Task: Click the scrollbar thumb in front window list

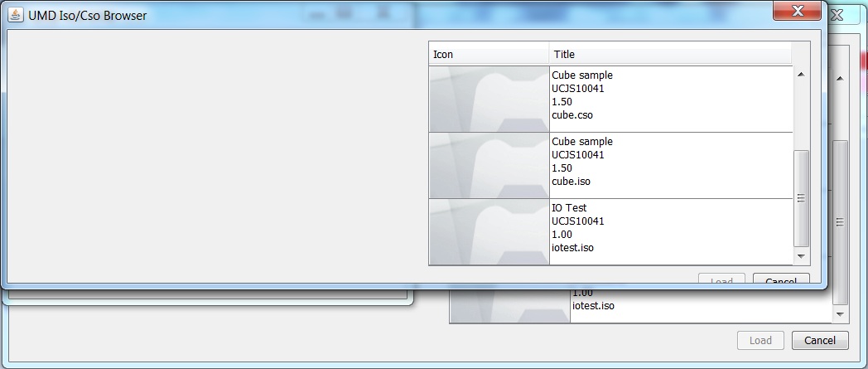Action: [800, 198]
